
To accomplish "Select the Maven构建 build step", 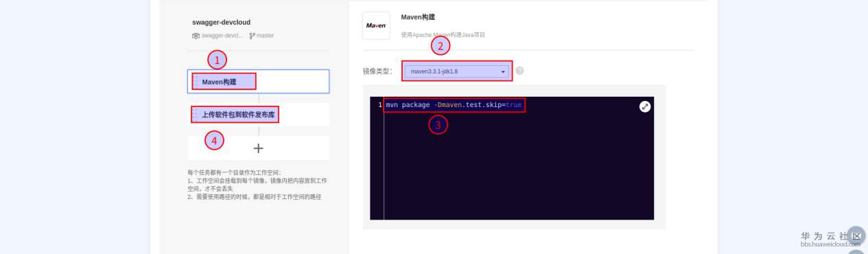I will (x=258, y=81).
